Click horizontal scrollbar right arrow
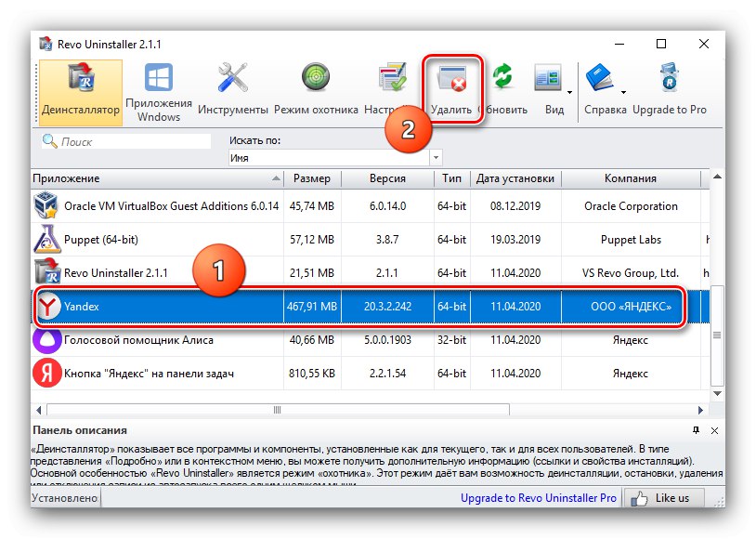Image resolution: width=756 pixels, height=539 pixels. coord(701,410)
